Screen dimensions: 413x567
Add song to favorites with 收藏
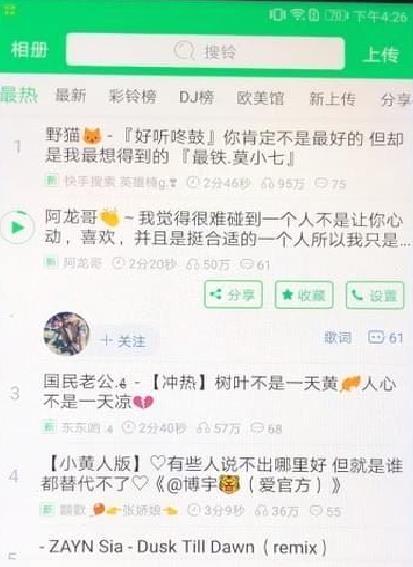click(304, 295)
